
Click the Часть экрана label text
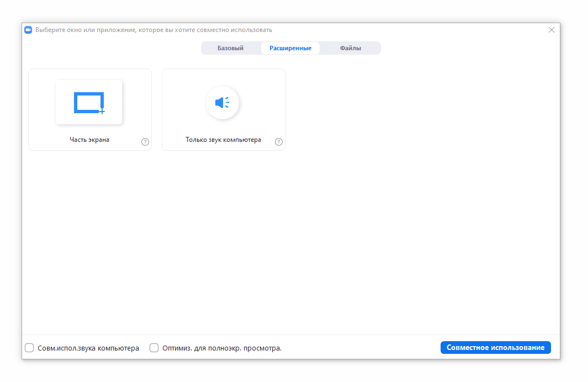[x=89, y=140]
